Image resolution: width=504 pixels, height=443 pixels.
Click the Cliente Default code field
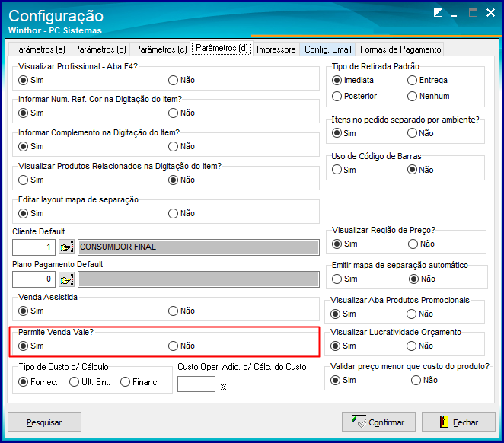click(x=33, y=247)
